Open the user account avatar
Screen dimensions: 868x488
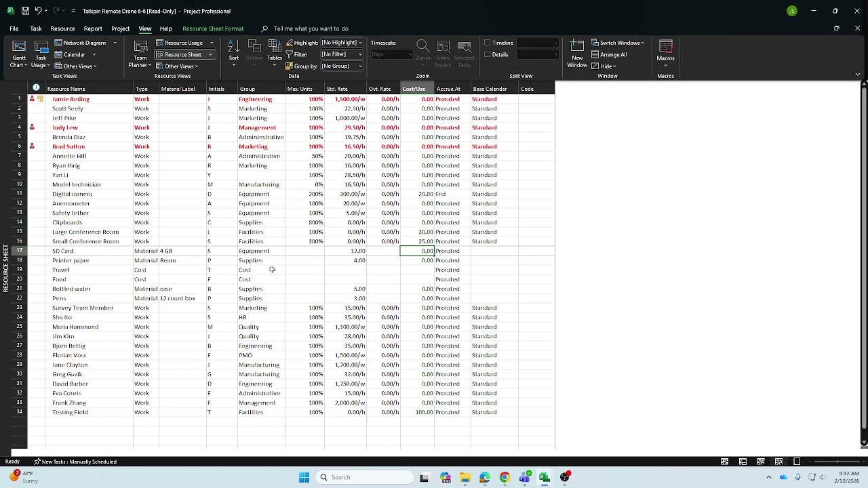(x=792, y=11)
